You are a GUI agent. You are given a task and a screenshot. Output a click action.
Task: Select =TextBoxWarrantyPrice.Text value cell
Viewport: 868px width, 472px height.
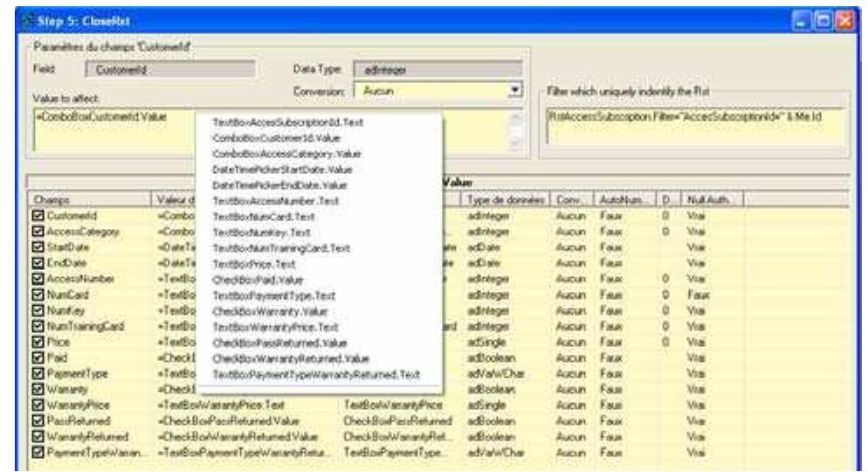pos(221,405)
